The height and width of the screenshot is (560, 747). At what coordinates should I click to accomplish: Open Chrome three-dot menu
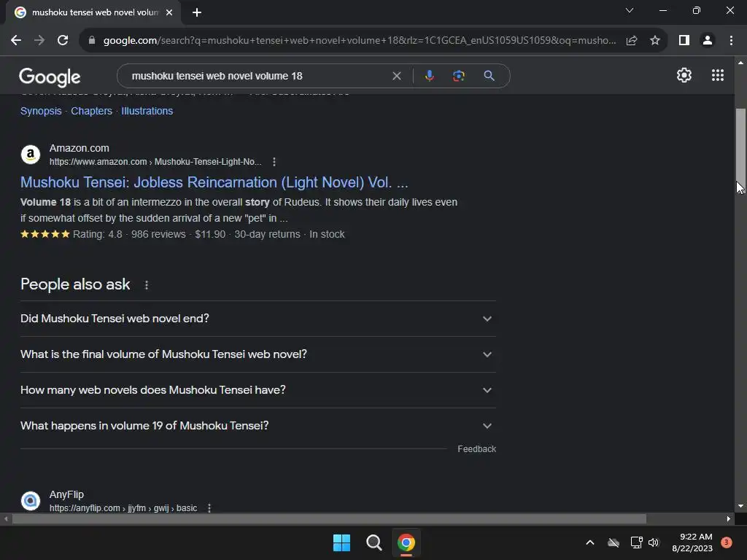pos(731,41)
